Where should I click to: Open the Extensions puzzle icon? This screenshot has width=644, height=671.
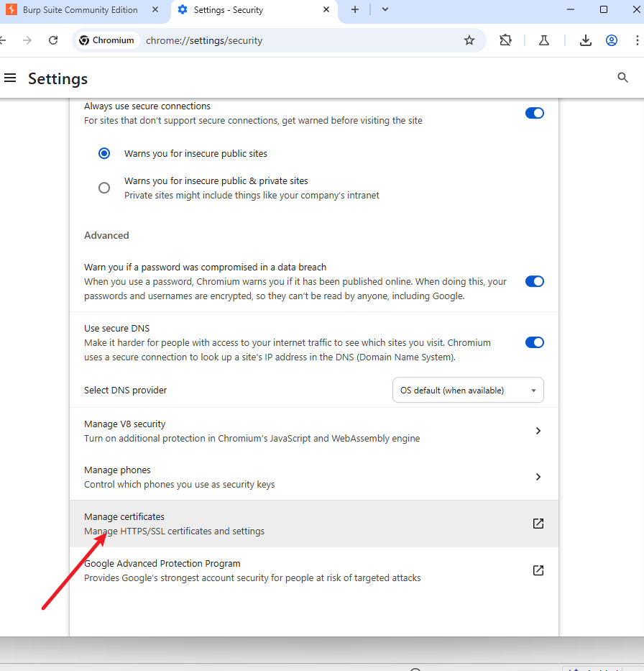point(505,40)
